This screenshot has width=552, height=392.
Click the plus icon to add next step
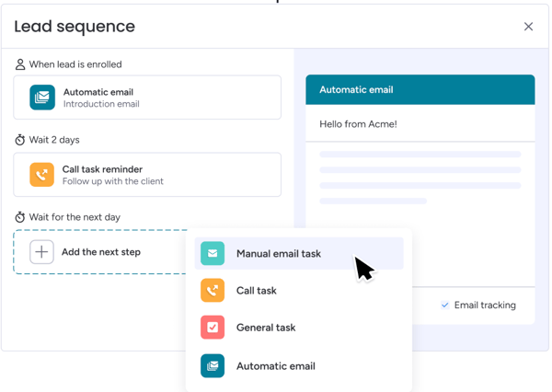tap(41, 252)
